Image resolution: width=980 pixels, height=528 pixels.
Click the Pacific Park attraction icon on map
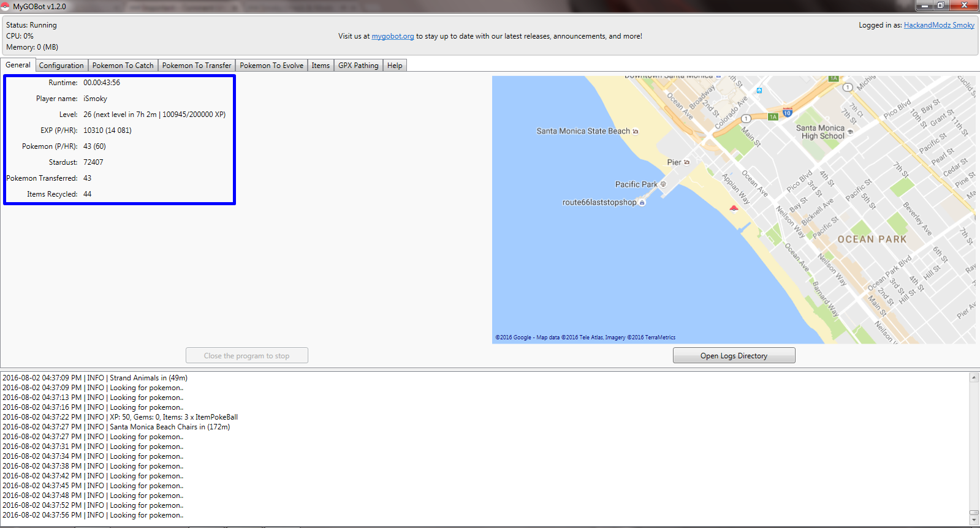tap(663, 184)
